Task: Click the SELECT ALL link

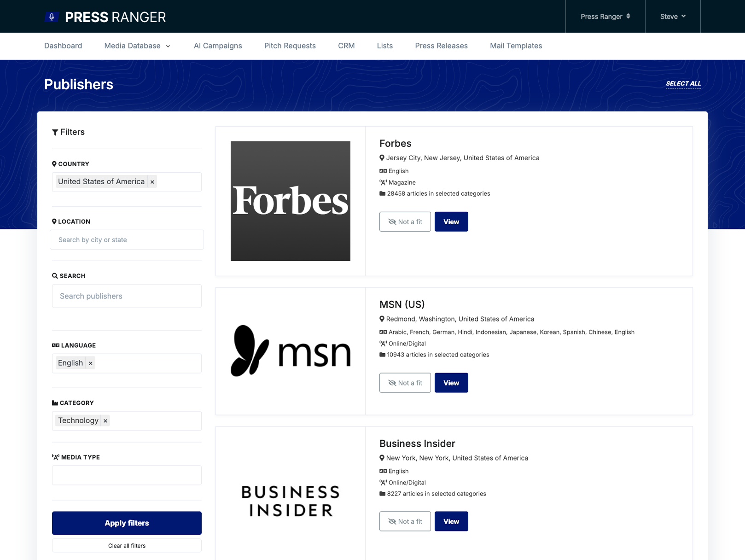Action: click(683, 83)
